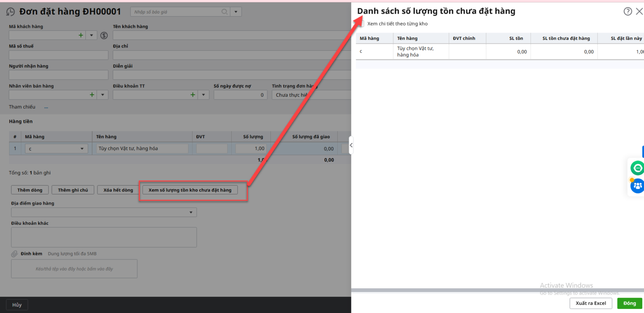
Task: Click the 'Điều khoản khác' text area
Action: click(x=104, y=237)
